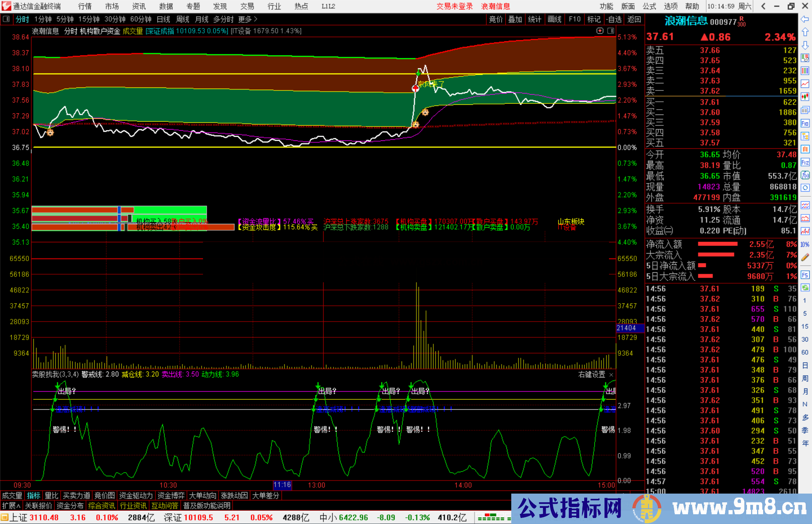
Task: Click the red line-chart icon in sidebar
Action: (805, 84)
